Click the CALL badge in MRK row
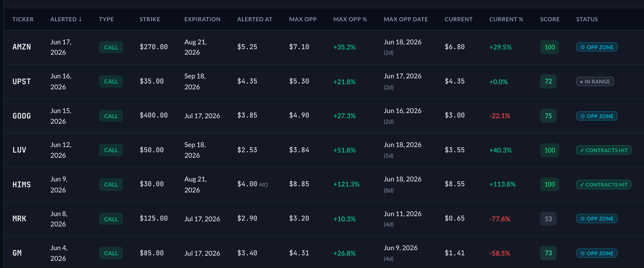The width and height of the screenshot is (644, 268). [x=111, y=219]
